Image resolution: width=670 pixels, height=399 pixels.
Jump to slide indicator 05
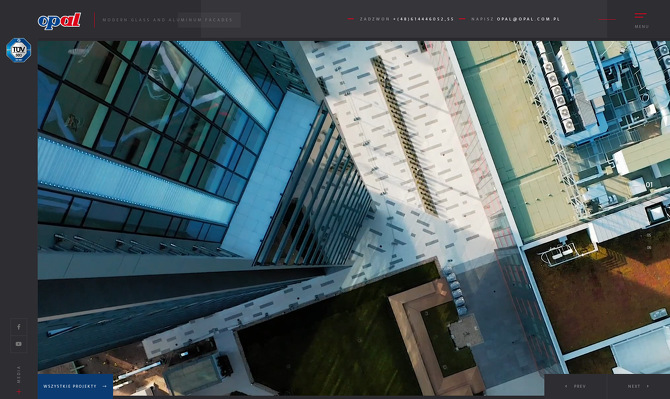649,235
